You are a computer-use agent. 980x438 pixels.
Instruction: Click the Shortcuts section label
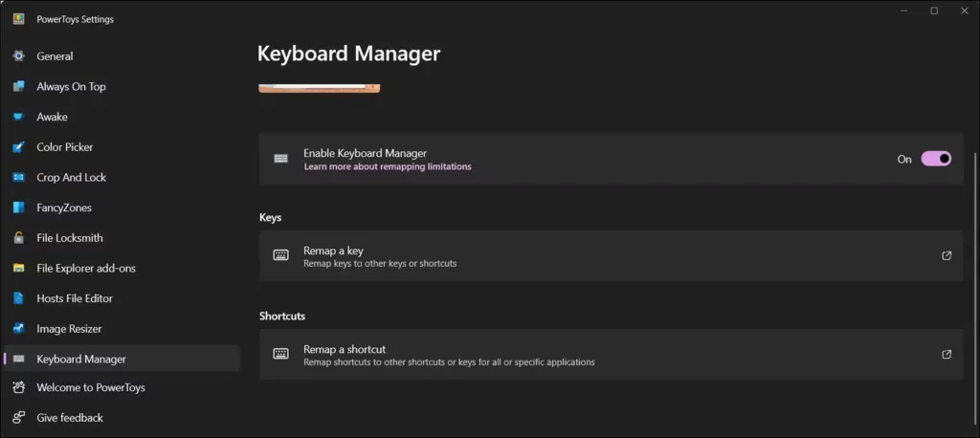point(282,317)
